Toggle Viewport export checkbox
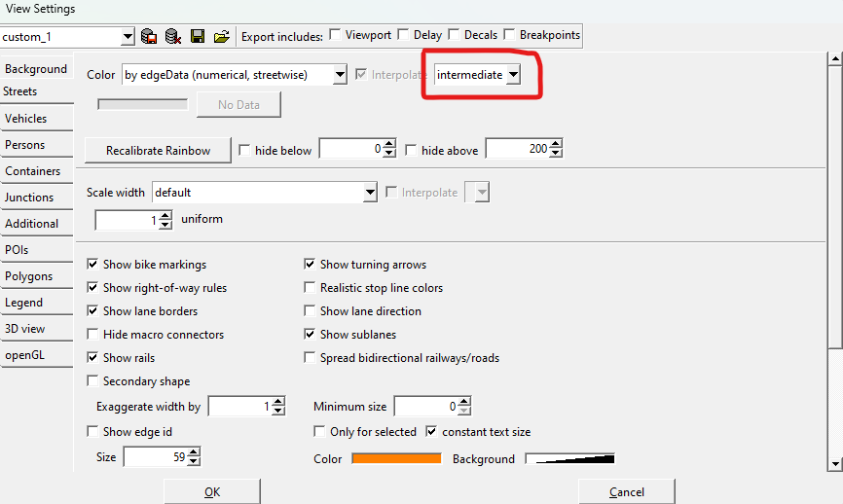843x504 pixels. click(x=335, y=35)
